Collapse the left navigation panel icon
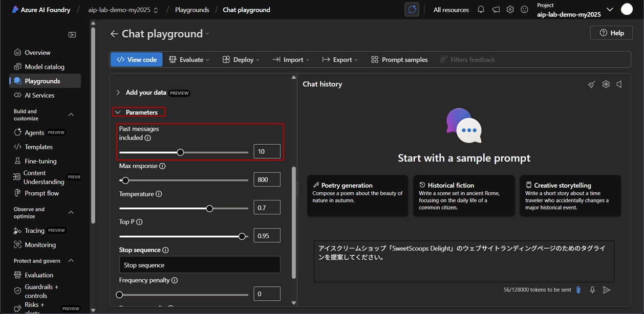The height and width of the screenshot is (314, 644). [72, 35]
